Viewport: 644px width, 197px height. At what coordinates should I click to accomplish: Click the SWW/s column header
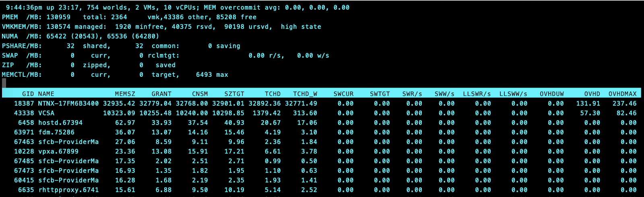click(x=444, y=94)
